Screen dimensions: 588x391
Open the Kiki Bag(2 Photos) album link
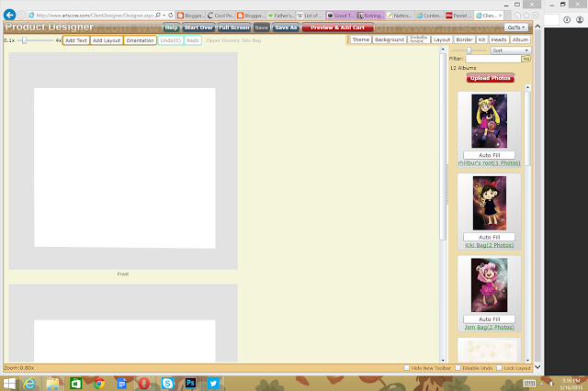pos(489,245)
